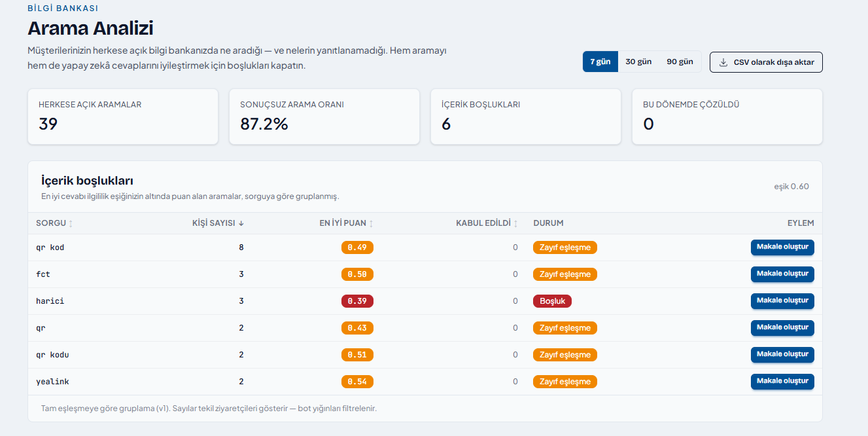Create an article for the harici query
This screenshot has height=436, width=868.
[782, 301]
